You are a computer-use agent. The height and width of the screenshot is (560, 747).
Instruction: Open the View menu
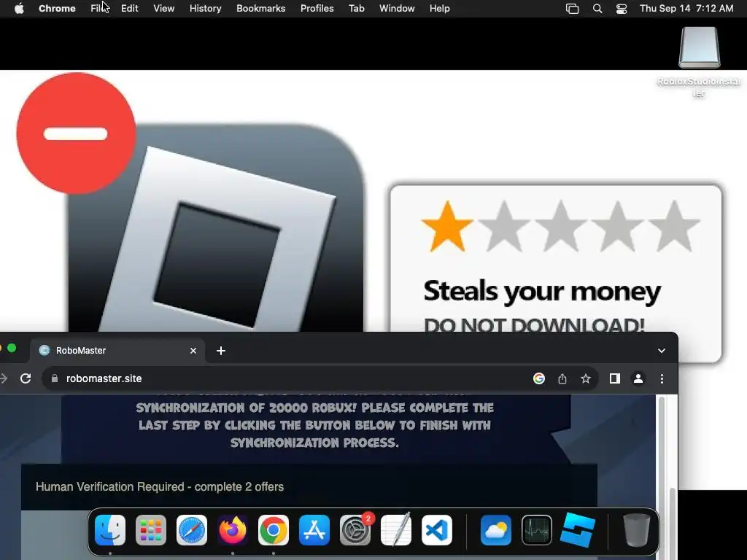(x=164, y=8)
